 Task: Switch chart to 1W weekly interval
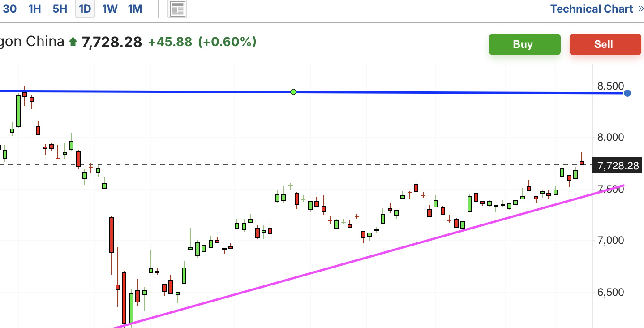pos(110,9)
